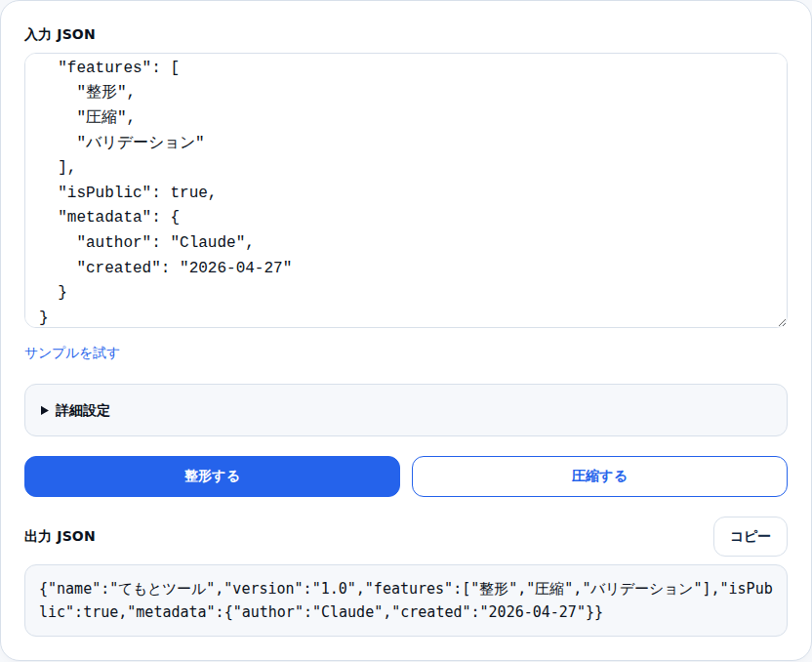Click the "isPublic": true line in input
Viewport: 812px width, 662px height.
point(137,192)
